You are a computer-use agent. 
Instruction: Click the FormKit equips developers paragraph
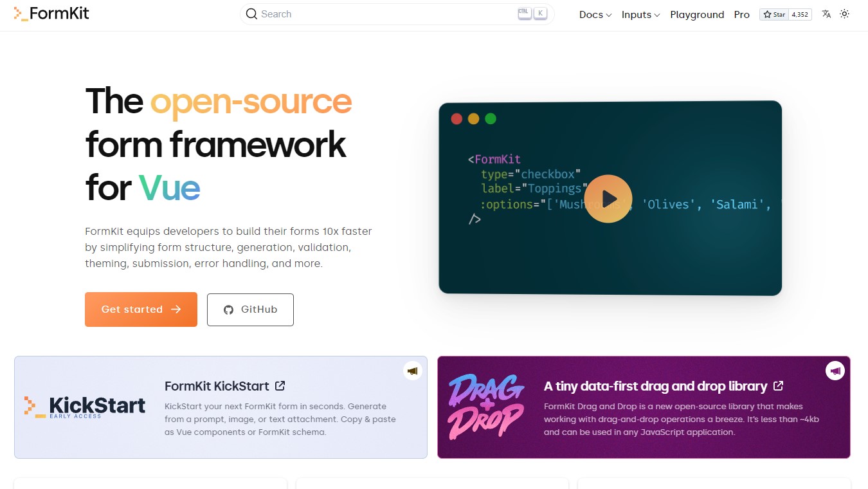tap(228, 247)
